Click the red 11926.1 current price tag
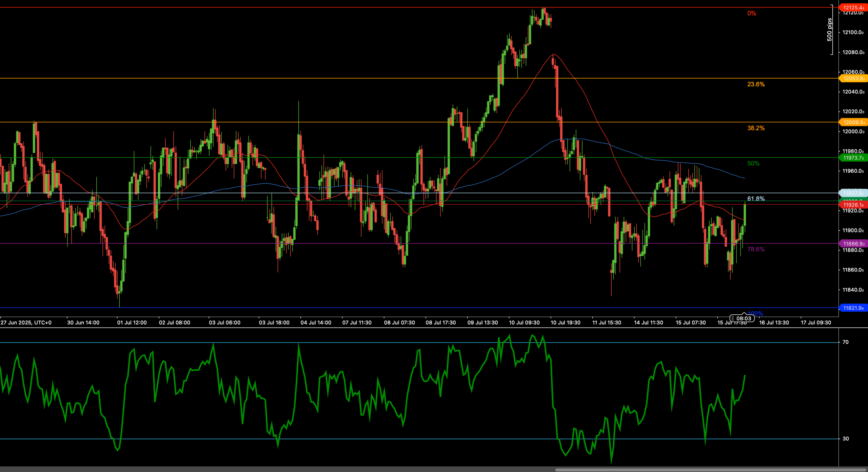The width and height of the screenshot is (868, 472). 853,205
